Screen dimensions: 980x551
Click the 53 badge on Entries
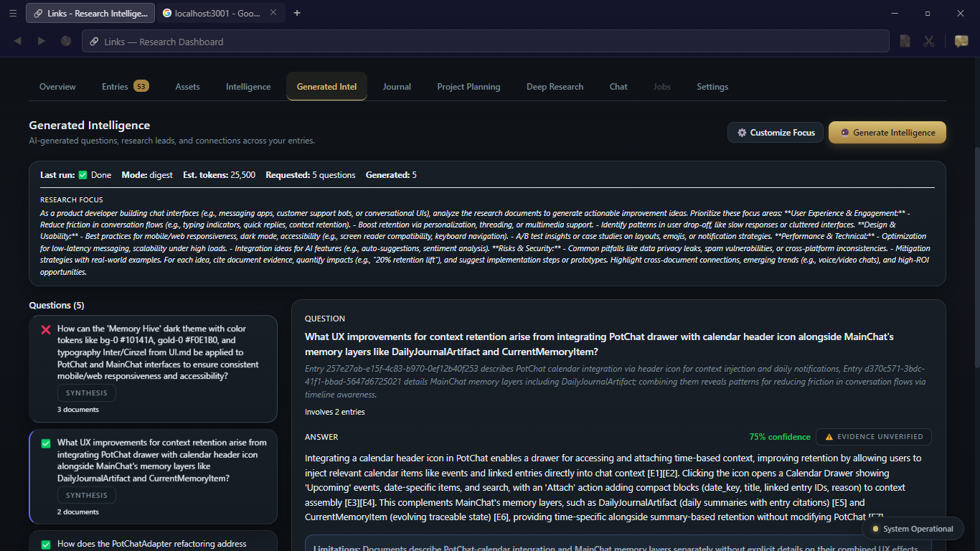141,87
